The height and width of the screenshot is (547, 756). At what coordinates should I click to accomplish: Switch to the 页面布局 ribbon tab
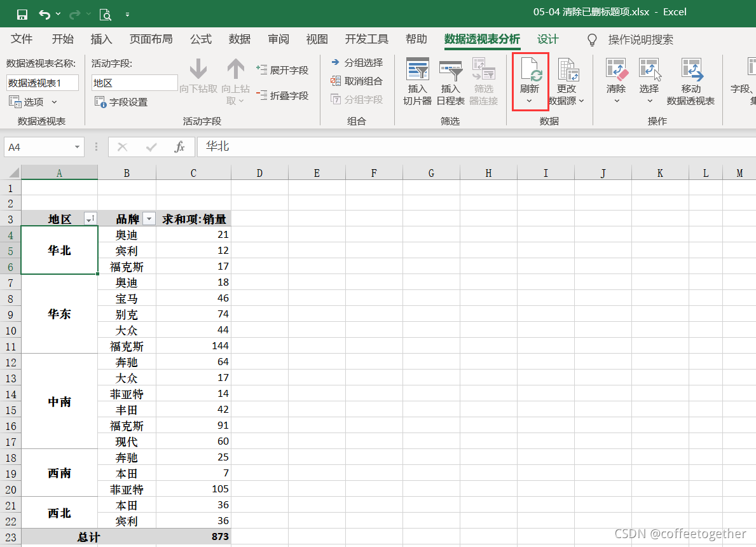click(x=151, y=39)
